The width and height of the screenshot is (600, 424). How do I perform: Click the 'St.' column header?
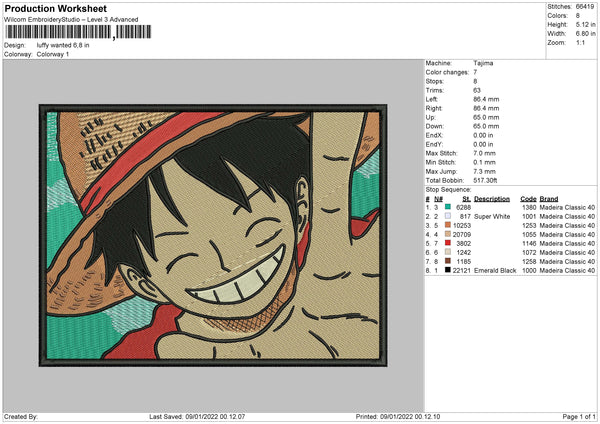tap(466, 199)
